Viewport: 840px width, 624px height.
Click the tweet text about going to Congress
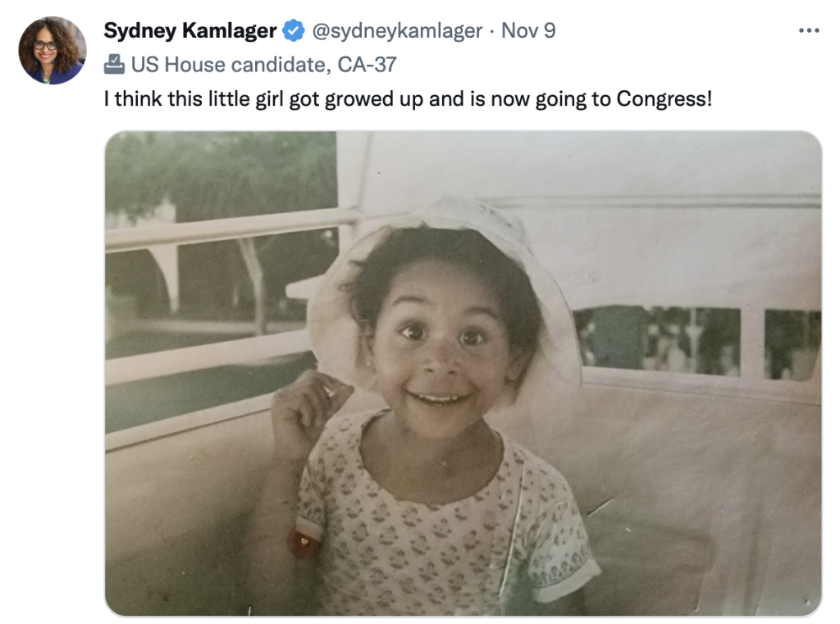(407, 99)
